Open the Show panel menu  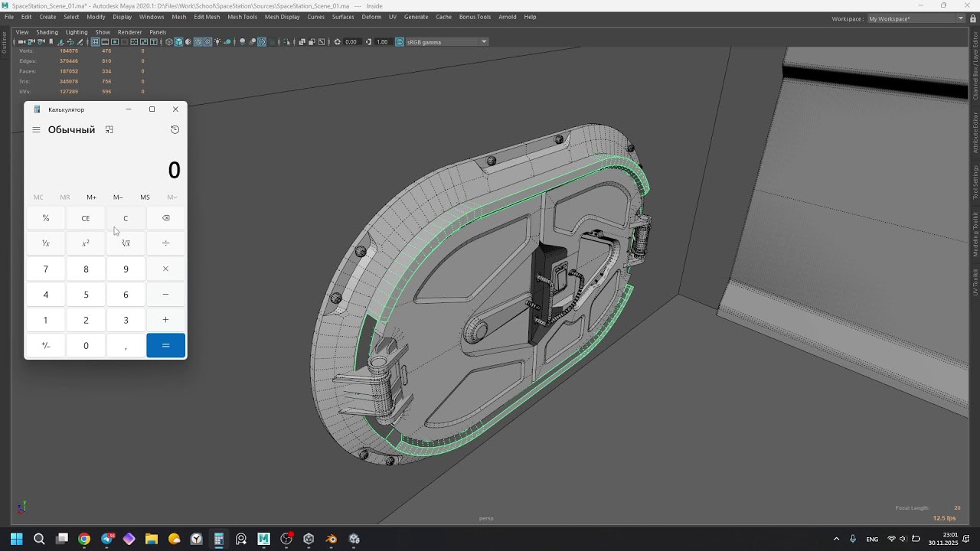103,32
